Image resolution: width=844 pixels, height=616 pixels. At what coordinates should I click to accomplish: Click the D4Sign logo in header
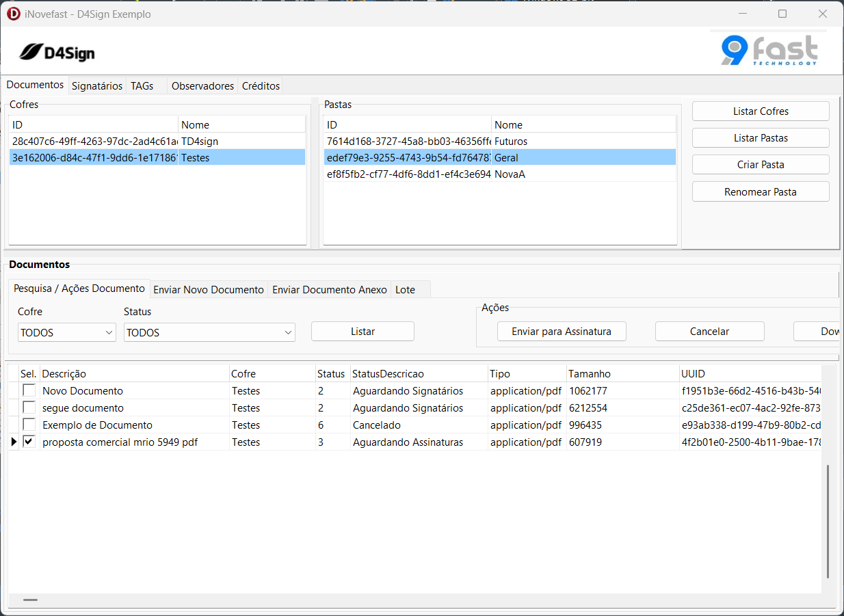click(57, 52)
